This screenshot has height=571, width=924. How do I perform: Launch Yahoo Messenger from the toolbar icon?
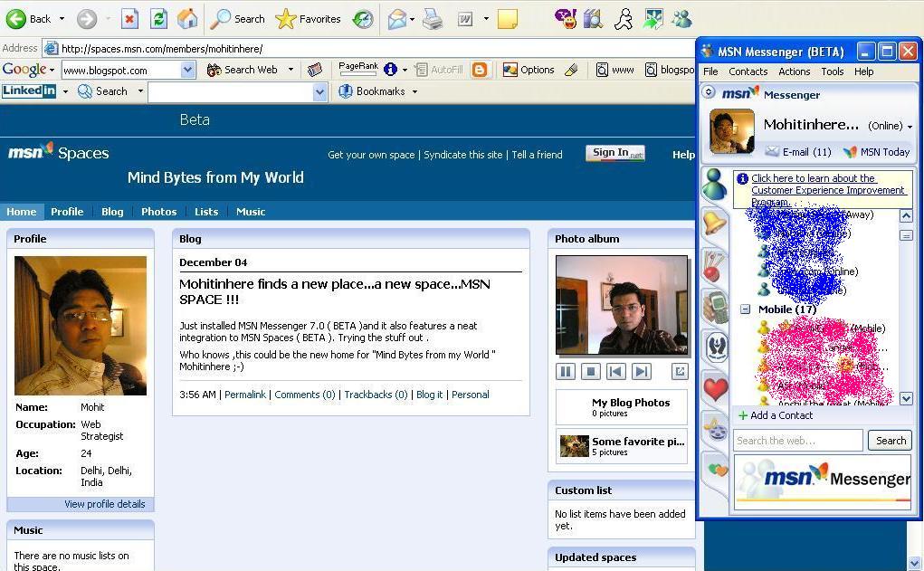(566, 19)
